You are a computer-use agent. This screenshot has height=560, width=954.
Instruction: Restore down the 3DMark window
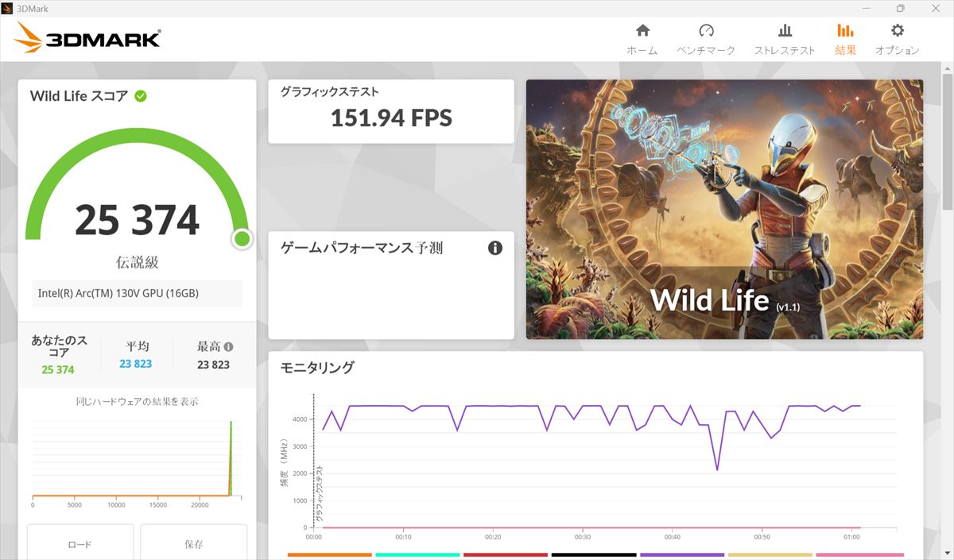tap(900, 8)
